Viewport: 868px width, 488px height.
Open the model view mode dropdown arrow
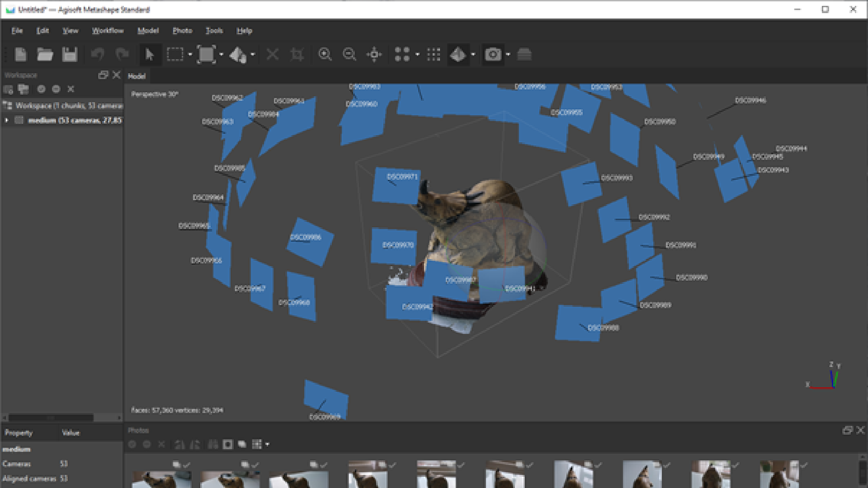pos(473,55)
